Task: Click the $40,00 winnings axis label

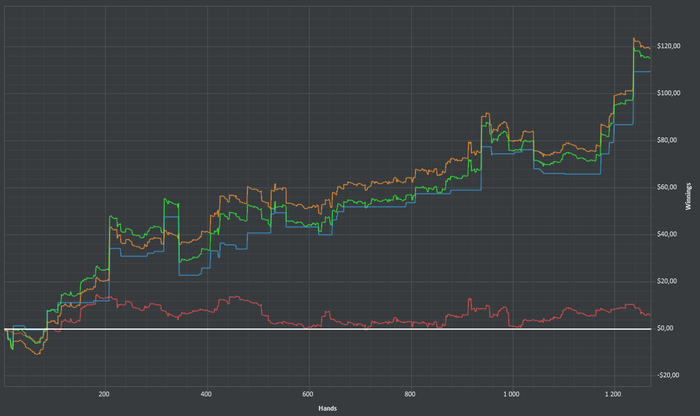Action: point(667,234)
